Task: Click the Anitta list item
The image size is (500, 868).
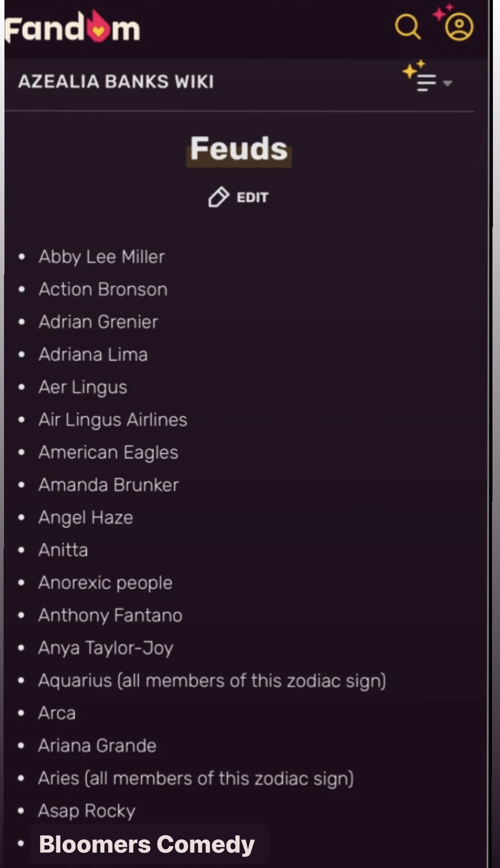Action: tap(63, 550)
